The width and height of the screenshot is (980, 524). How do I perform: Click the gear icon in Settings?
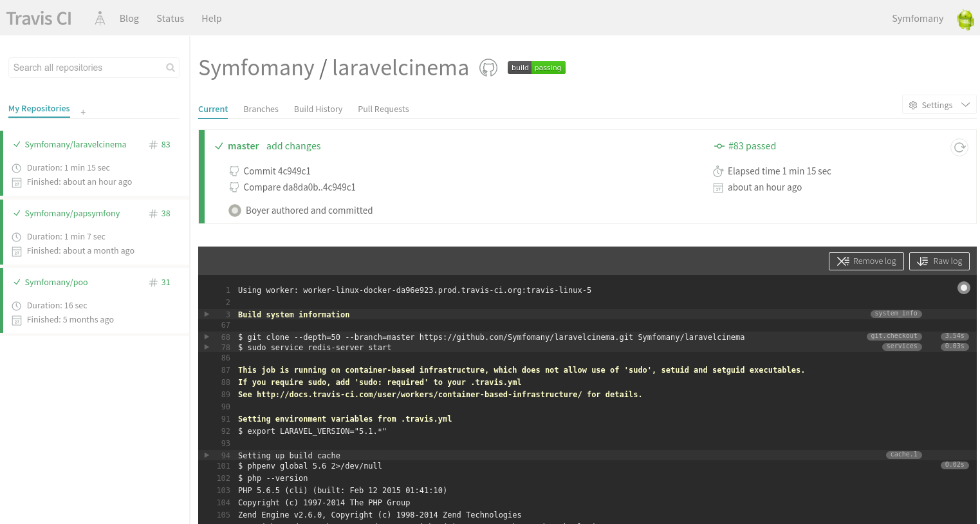pos(913,105)
